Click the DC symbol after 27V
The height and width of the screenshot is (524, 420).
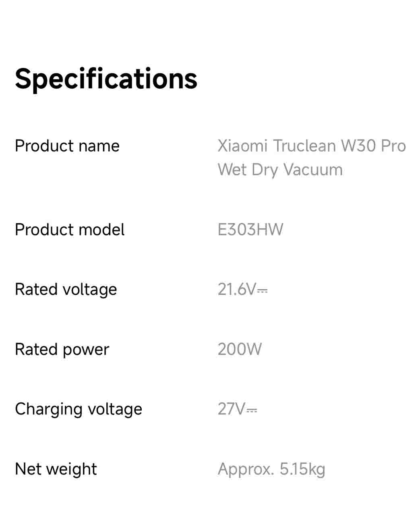252,411
